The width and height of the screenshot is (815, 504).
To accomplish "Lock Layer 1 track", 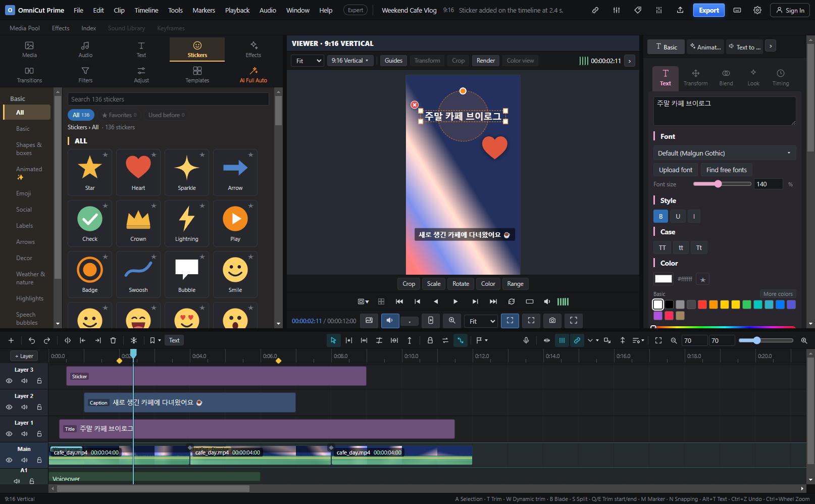I will [x=39, y=434].
